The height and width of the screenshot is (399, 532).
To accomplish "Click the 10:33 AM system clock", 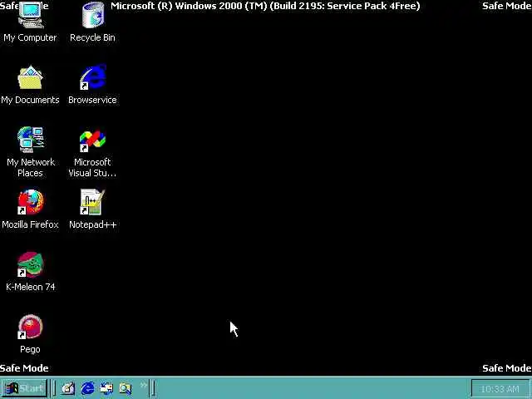I will coord(500,389).
